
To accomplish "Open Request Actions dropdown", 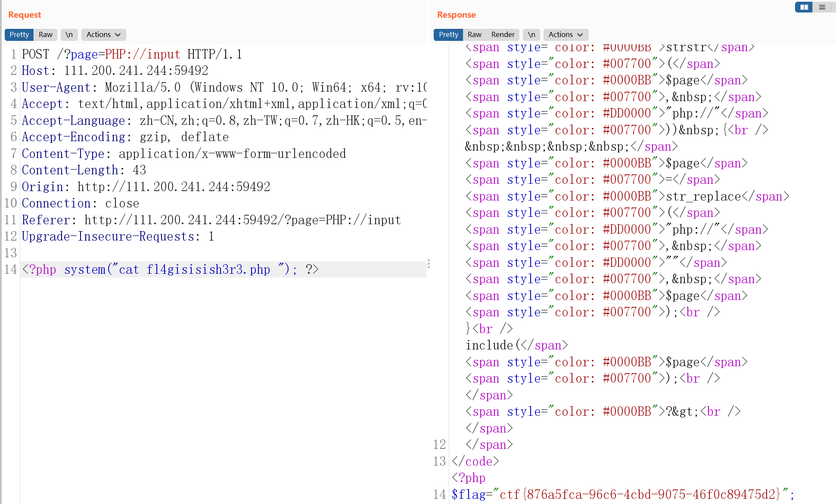I will point(103,34).
